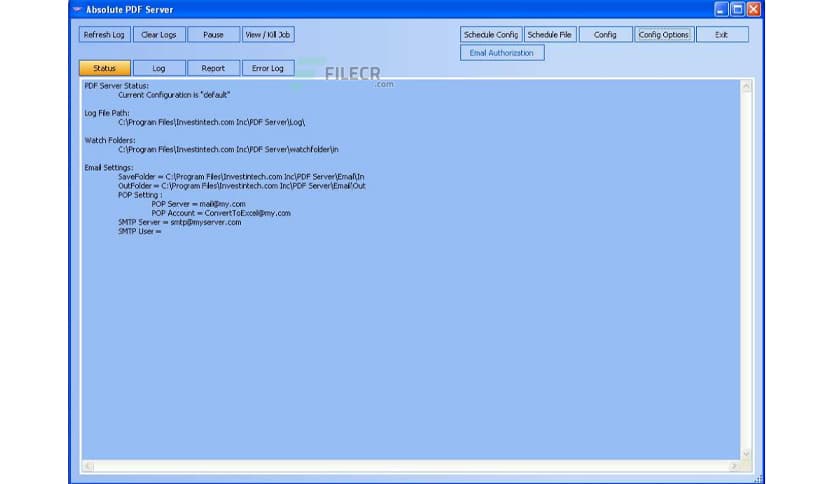Image resolution: width=836 pixels, height=484 pixels.
Task: Click the vertical scrollbar up arrow
Action: coord(746,86)
